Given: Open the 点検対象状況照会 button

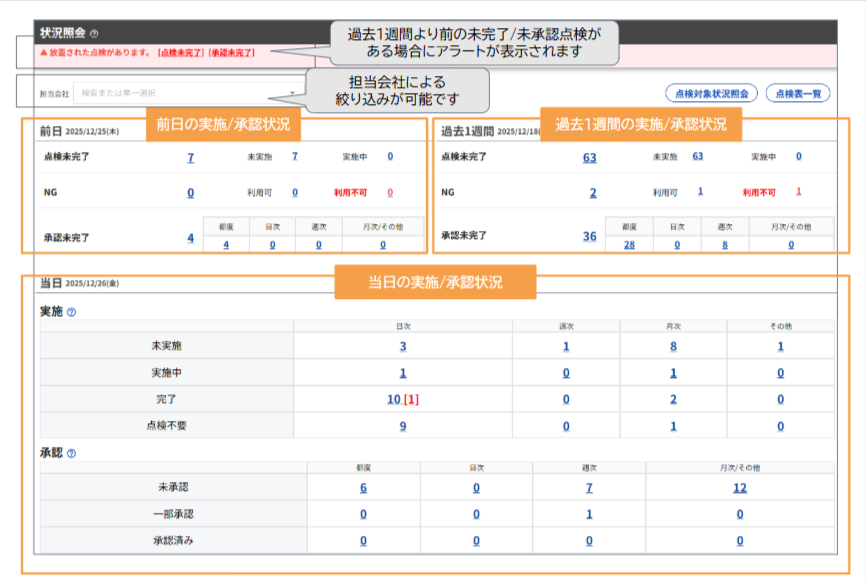Looking at the screenshot, I should tap(711, 93).
